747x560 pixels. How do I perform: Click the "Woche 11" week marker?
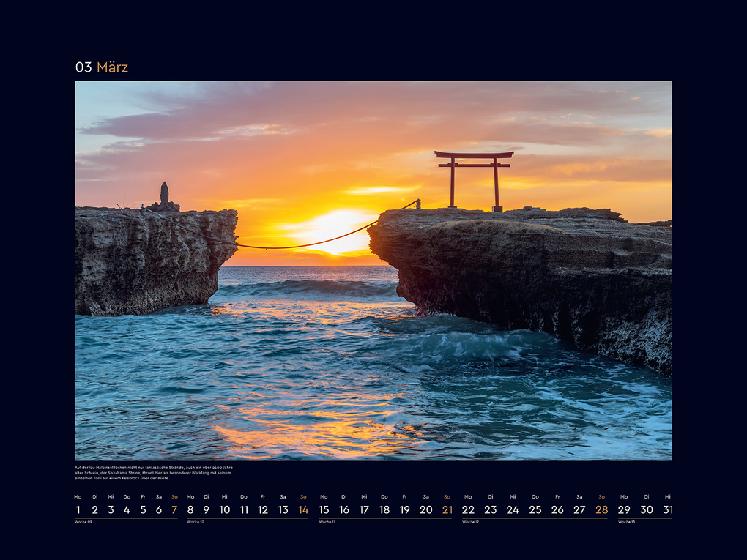[326, 522]
